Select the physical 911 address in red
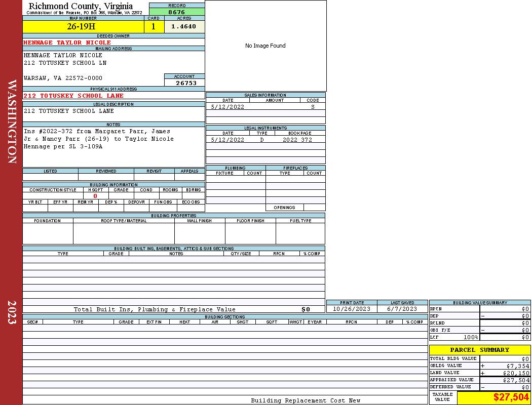 73,96
